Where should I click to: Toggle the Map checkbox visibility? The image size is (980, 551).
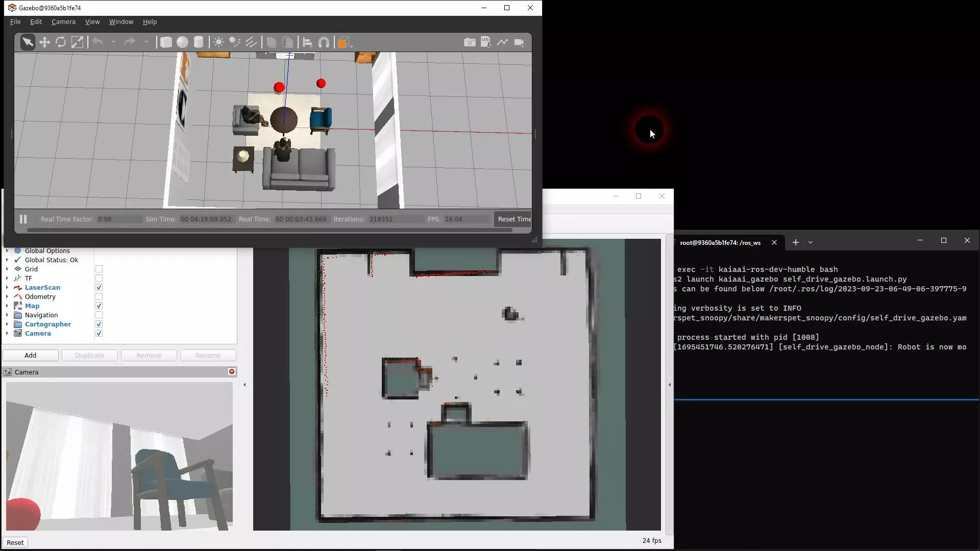[99, 306]
